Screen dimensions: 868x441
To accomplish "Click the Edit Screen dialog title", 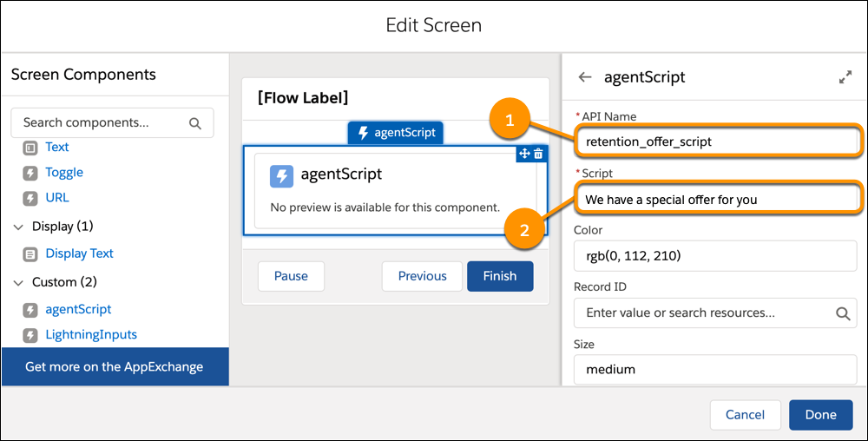I will [433, 25].
